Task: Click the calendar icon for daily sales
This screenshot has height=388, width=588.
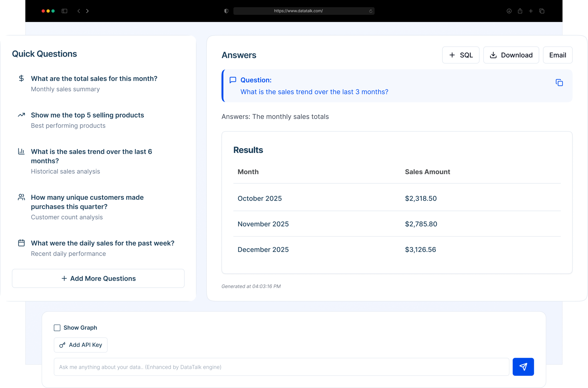Action: [x=21, y=243]
